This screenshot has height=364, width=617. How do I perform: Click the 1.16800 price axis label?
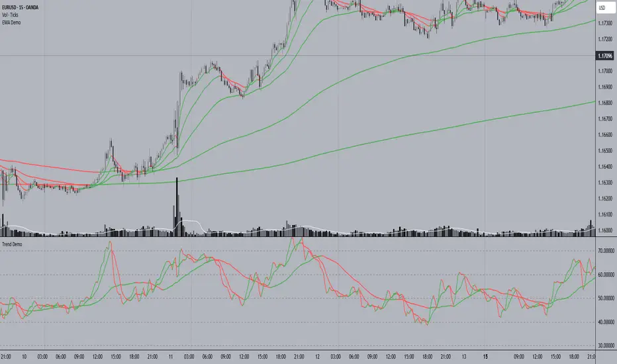605,103
